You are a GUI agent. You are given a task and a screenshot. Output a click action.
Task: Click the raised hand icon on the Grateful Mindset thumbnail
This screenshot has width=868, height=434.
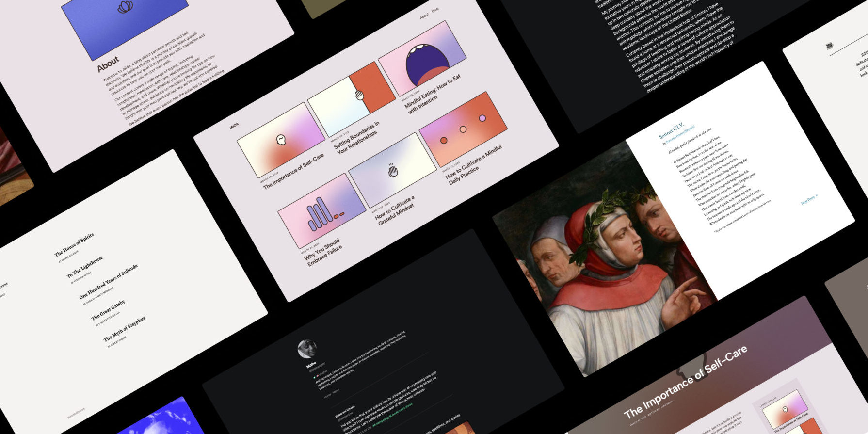click(x=393, y=170)
